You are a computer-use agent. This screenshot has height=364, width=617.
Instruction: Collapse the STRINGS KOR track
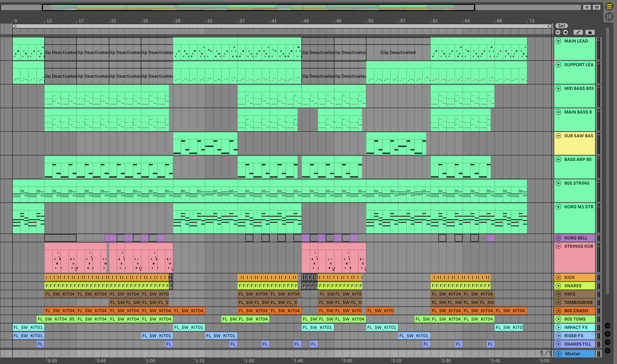point(558,246)
